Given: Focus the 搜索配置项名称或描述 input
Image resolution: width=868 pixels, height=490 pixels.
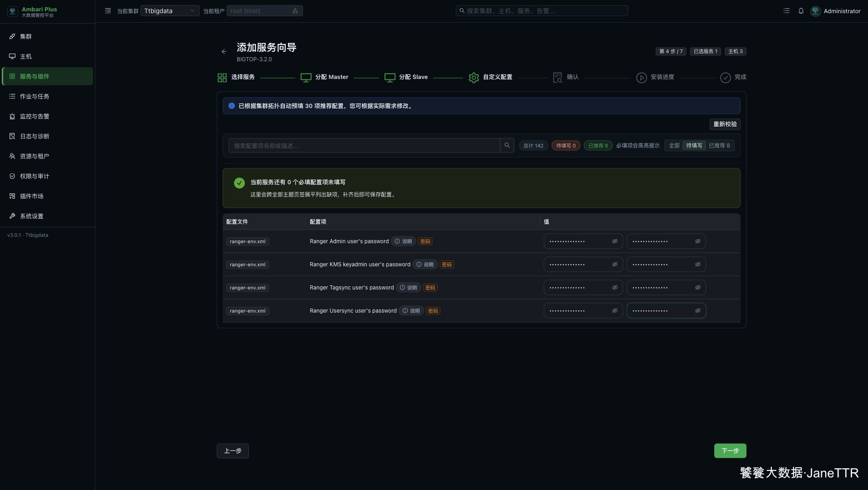Looking at the screenshot, I should point(364,146).
